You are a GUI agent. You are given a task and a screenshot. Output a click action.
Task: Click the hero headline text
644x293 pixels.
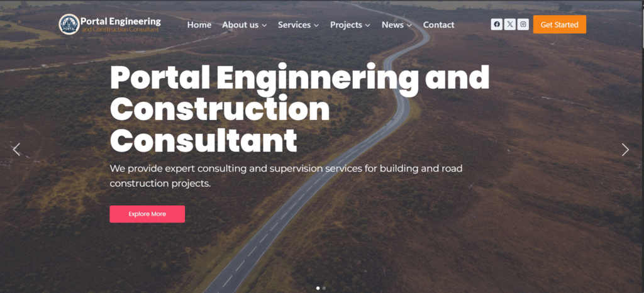pos(299,109)
